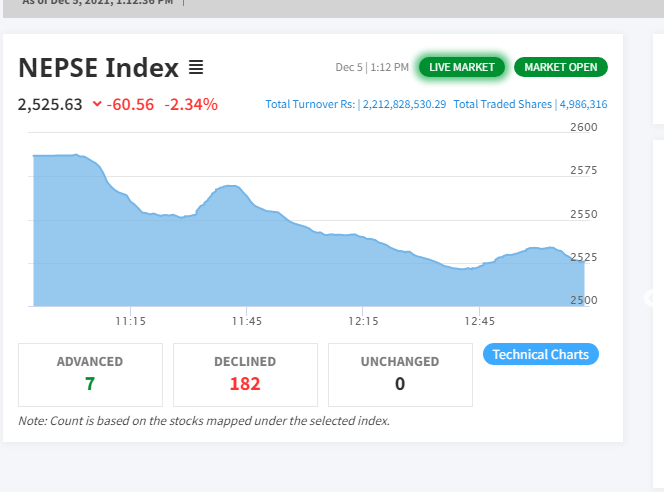664x492 pixels.
Task: Click the LIVE MARKET badge
Action: [x=462, y=67]
